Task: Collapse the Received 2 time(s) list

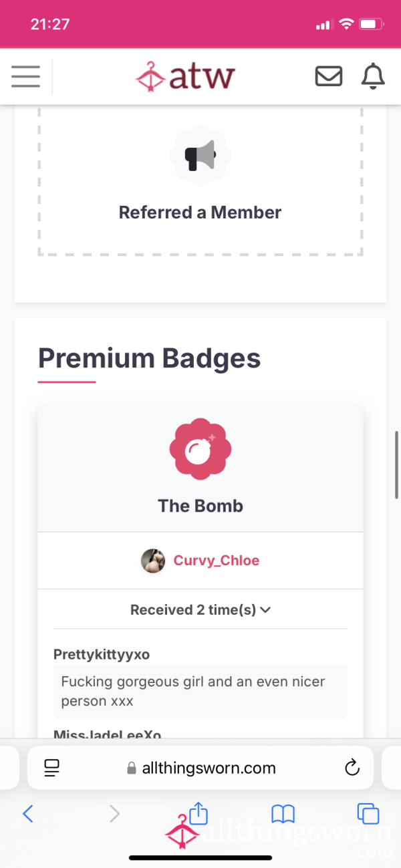Action: click(200, 609)
